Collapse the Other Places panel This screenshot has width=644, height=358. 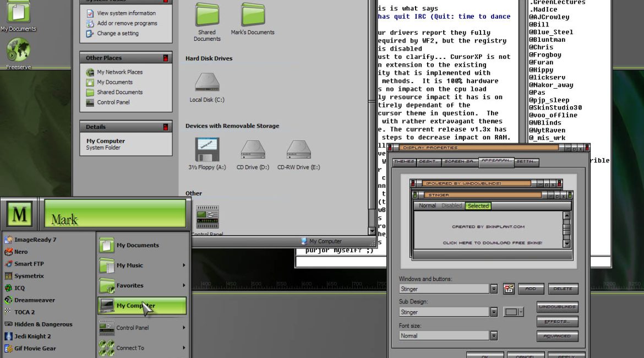click(165, 58)
